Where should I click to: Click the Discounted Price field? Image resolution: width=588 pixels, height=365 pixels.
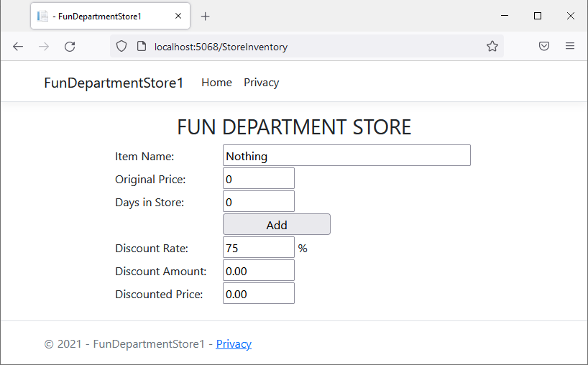[259, 293]
